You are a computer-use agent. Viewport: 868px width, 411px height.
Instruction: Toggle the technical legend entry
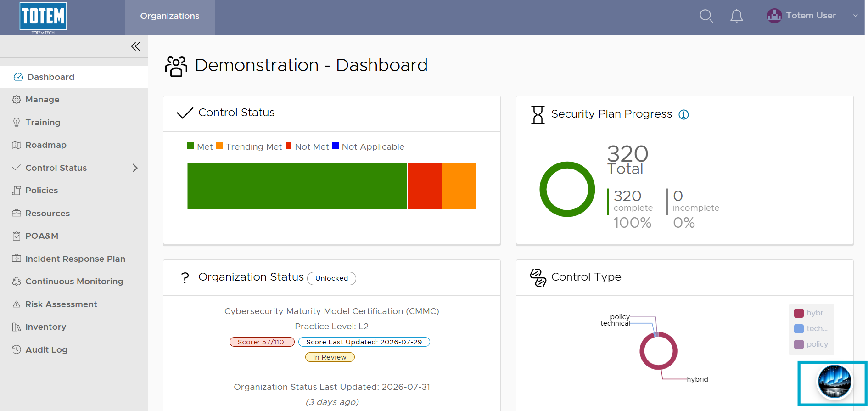click(811, 329)
